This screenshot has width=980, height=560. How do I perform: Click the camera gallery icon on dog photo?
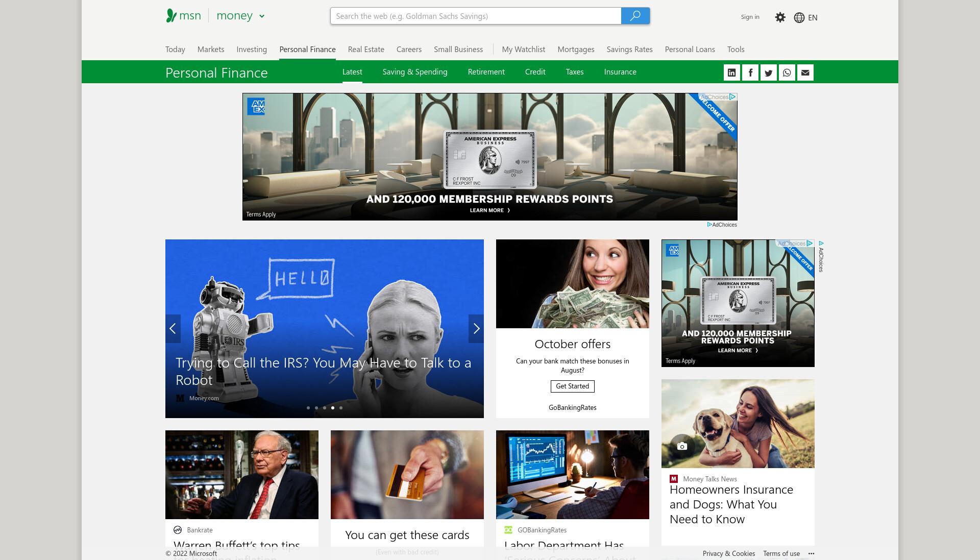point(682,446)
